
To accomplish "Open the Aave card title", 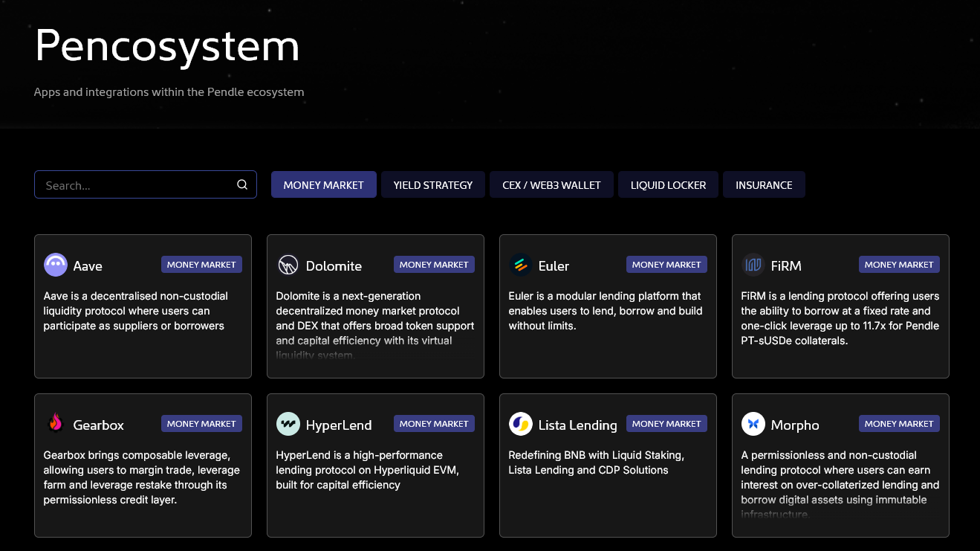I will 88,265.
